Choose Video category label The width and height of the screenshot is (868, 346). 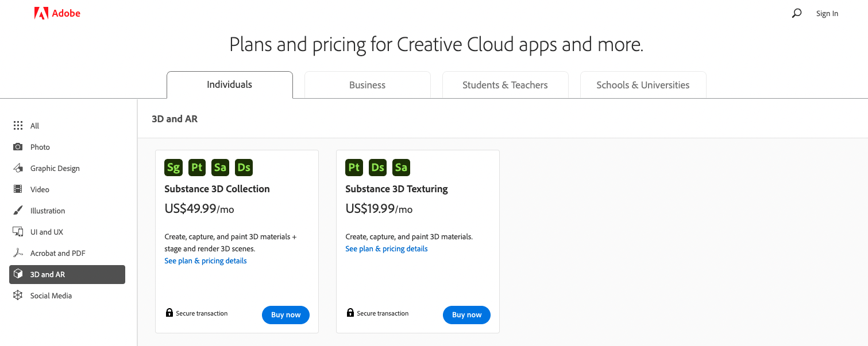(x=40, y=189)
